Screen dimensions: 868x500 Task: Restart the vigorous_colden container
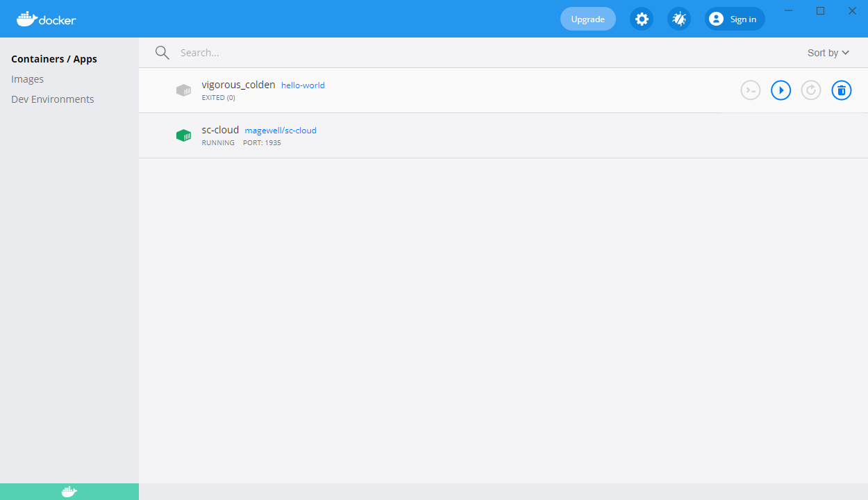pyautogui.click(x=810, y=90)
